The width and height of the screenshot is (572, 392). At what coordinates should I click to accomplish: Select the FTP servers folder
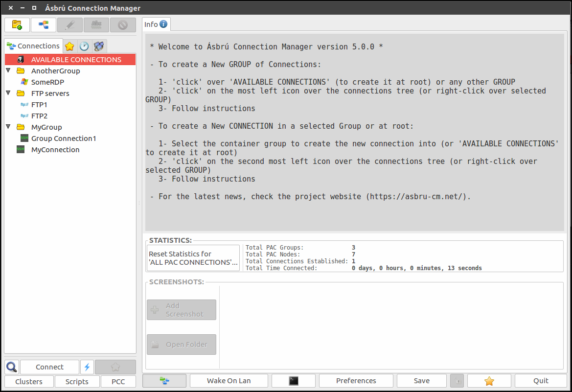(x=50, y=93)
